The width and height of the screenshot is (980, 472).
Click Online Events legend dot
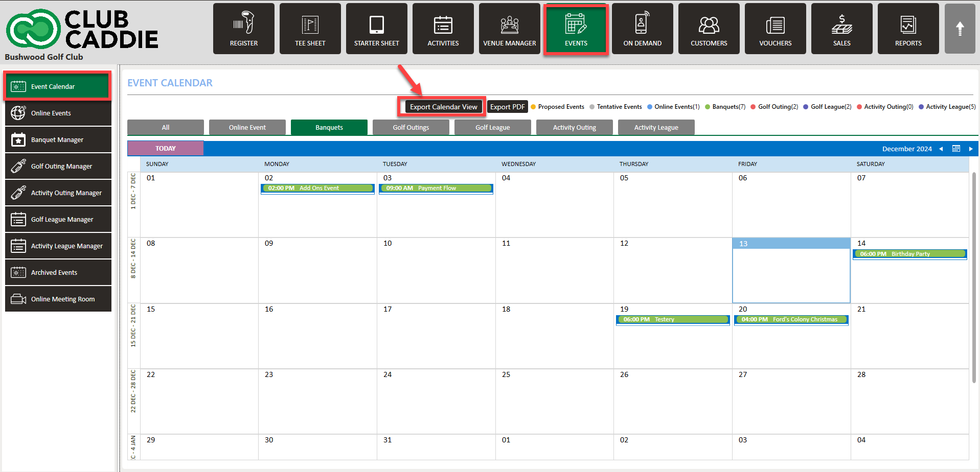(x=650, y=107)
